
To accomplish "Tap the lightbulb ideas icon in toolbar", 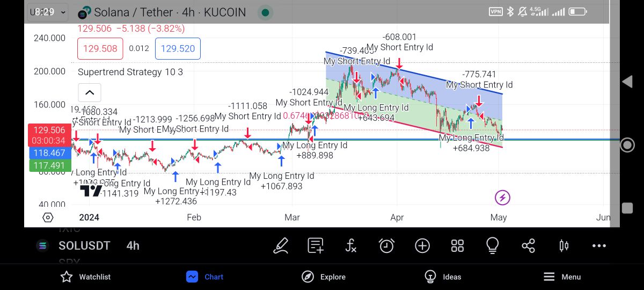I will [x=492, y=245].
